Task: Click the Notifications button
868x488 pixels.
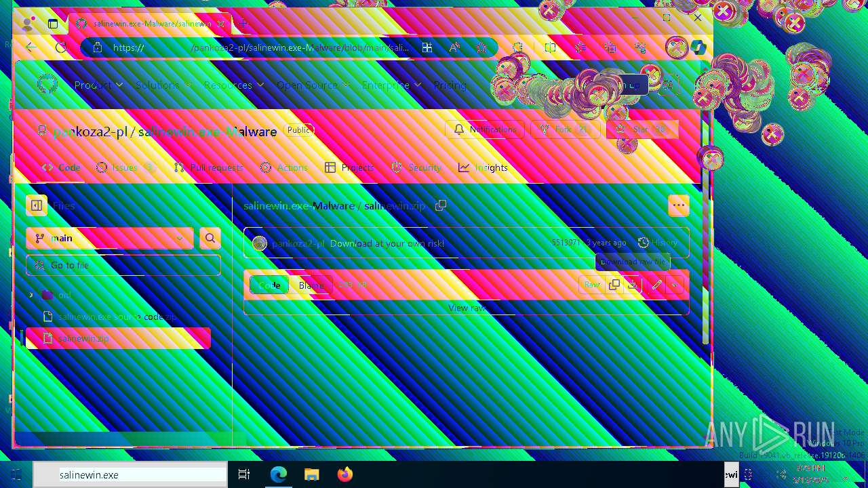Action: tap(485, 129)
